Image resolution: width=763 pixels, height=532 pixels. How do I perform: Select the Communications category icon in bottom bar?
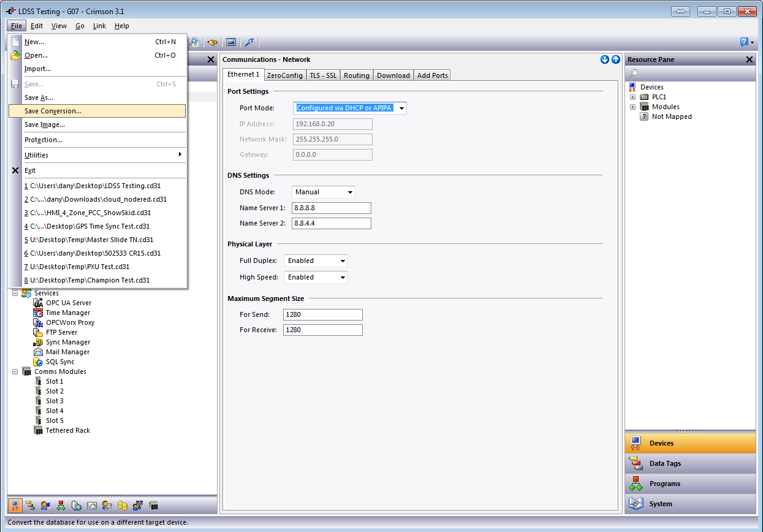click(x=15, y=506)
